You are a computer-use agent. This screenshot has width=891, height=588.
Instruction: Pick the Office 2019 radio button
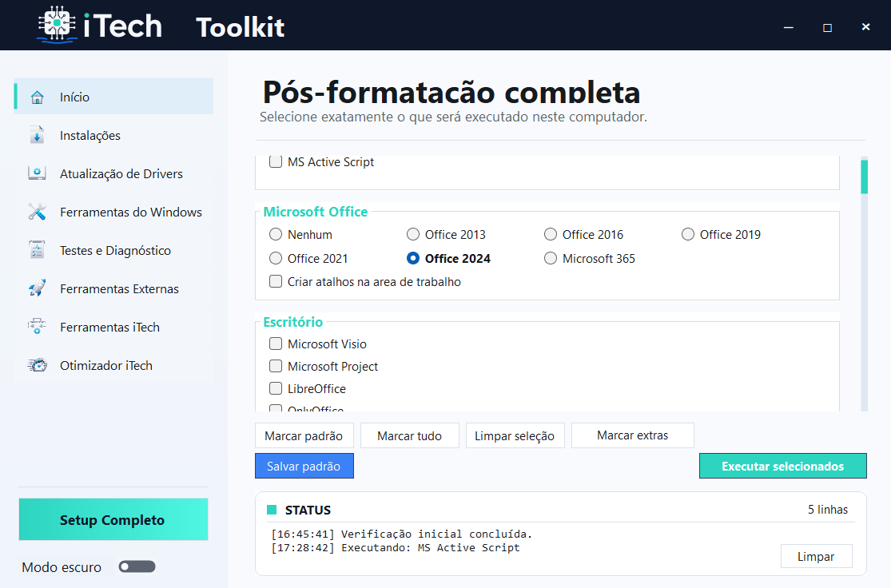point(688,234)
